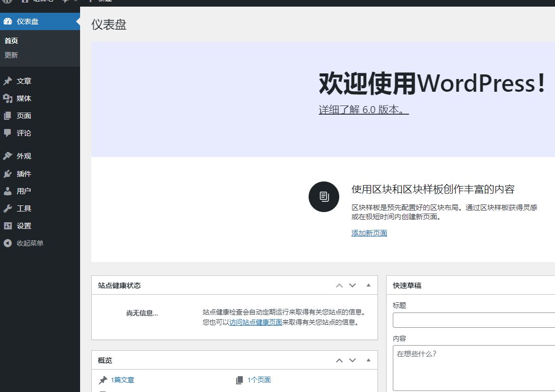The image size is (555, 392).
Task: Open the 文章 posts pin icon
Action: click(8, 81)
